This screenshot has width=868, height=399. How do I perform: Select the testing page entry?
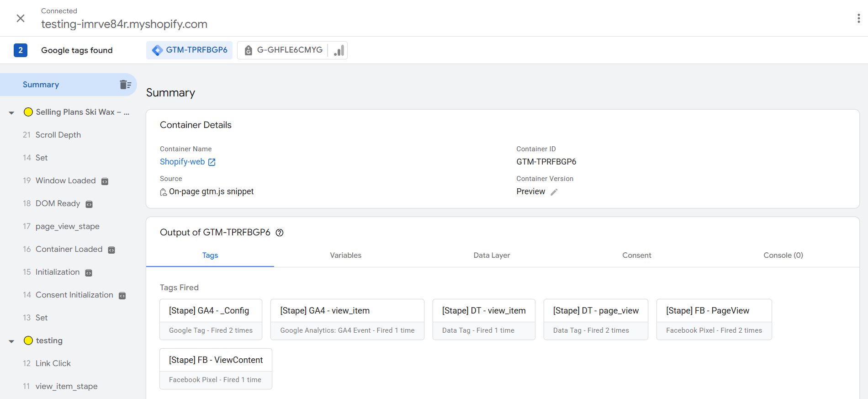click(43, 340)
